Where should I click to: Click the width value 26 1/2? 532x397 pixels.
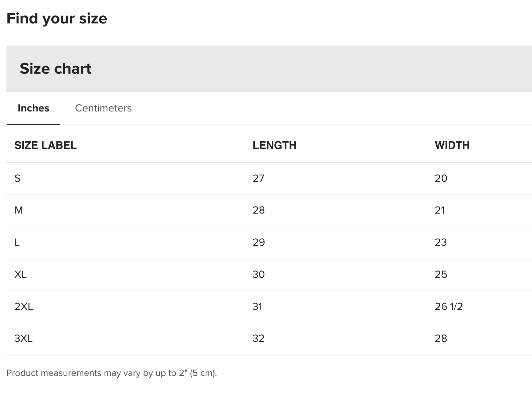coord(449,307)
